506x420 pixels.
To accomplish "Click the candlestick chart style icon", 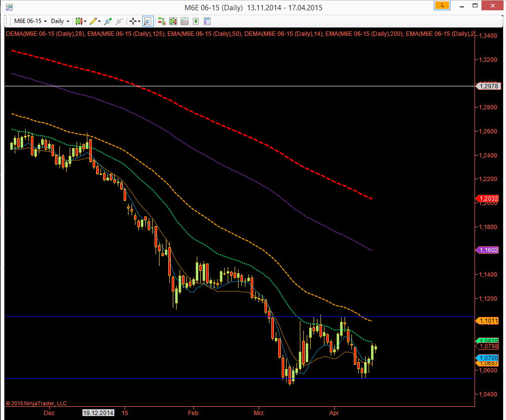I will click(79, 21).
